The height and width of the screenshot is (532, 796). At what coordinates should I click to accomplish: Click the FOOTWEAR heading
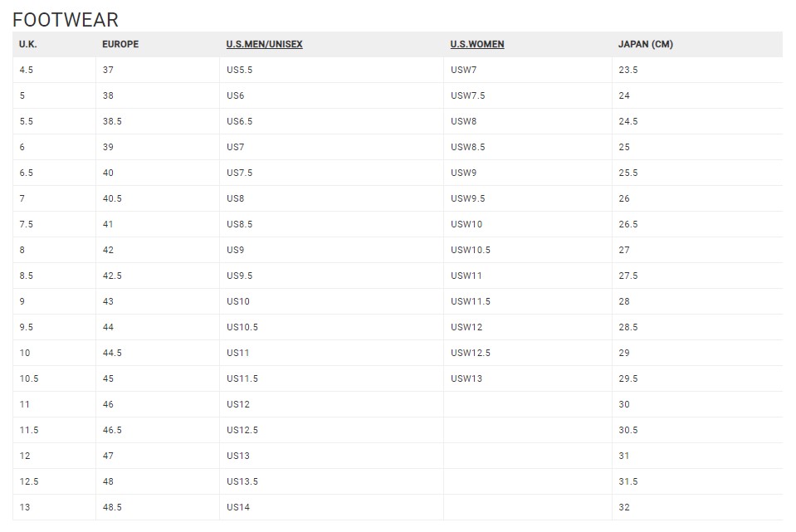[x=66, y=20]
